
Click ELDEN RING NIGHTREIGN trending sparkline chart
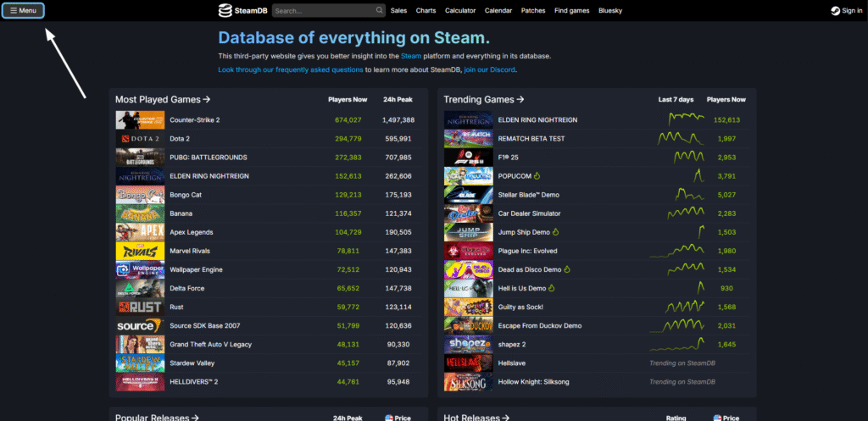[686, 119]
